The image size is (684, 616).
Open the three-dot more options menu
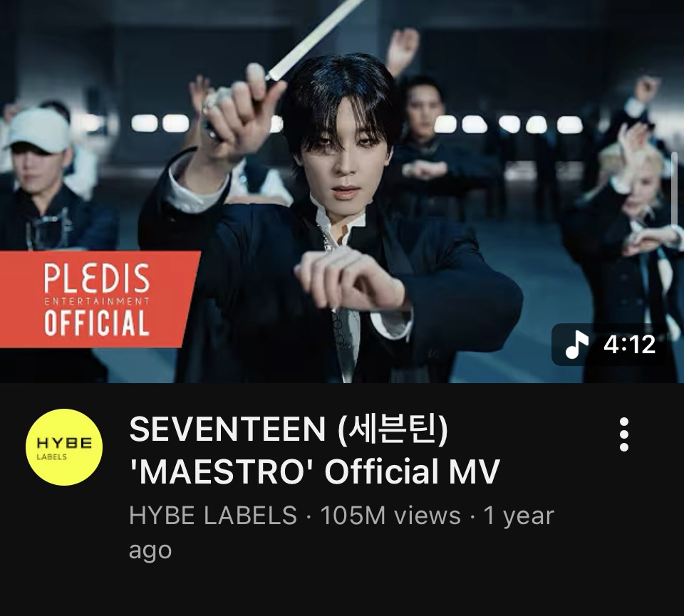coord(624,434)
